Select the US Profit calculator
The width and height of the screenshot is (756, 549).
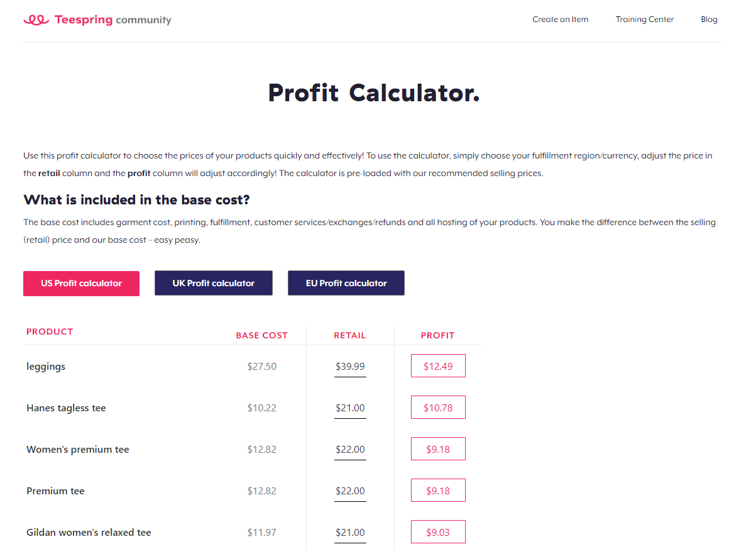tap(81, 284)
